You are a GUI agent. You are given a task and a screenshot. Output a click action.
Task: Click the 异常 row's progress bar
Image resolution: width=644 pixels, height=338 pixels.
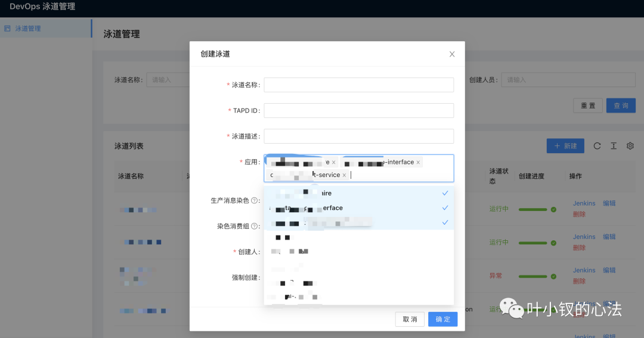pyautogui.click(x=533, y=277)
